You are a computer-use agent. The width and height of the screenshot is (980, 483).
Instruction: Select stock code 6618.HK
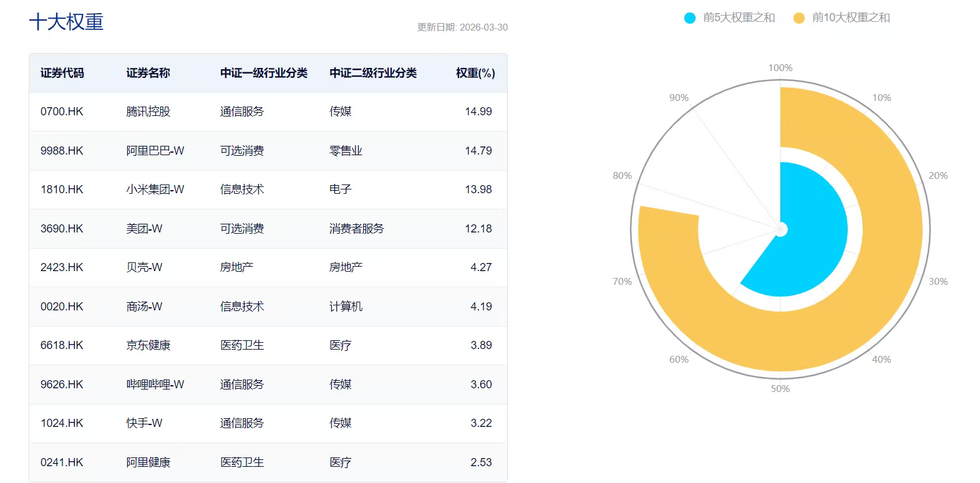tap(62, 345)
